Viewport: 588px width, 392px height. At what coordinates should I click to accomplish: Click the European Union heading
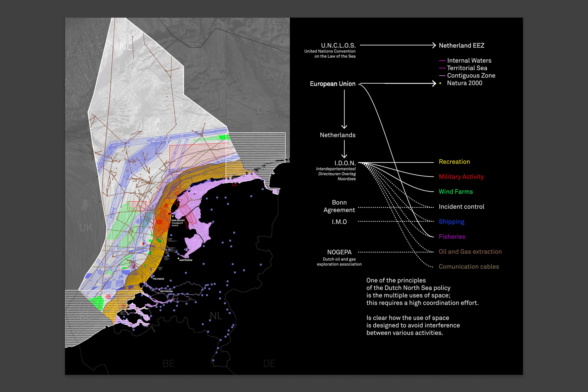tap(332, 84)
